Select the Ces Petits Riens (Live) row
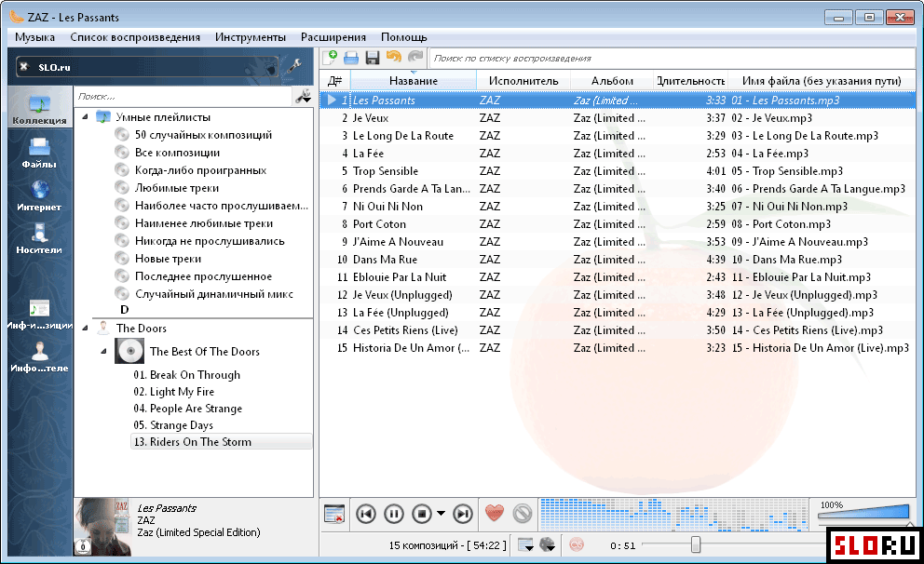Viewport: 924px width, 564px height. [x=618, y=329]
